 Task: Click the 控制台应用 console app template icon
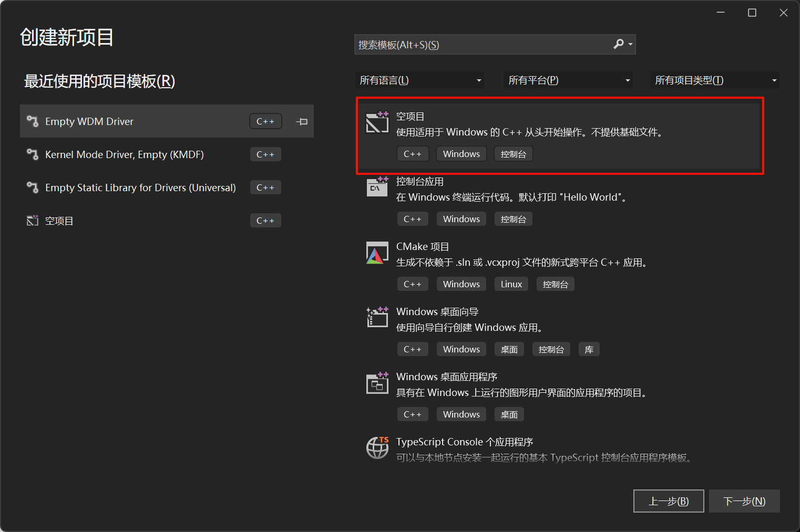coord(377,187)
